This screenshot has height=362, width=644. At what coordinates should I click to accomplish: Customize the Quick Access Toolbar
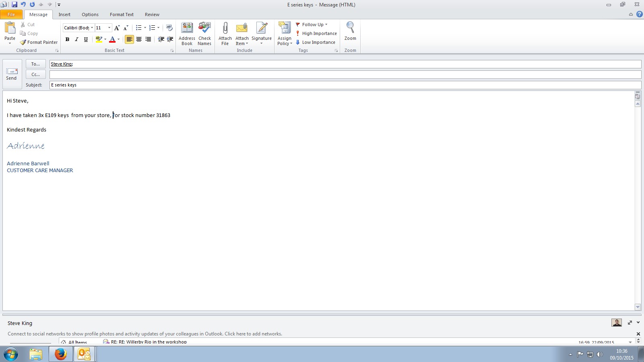click(x=59, y=5)
